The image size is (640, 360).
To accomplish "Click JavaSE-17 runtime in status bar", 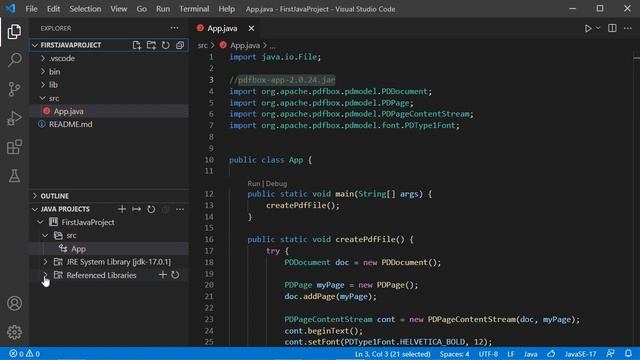I will coord(580,353).
